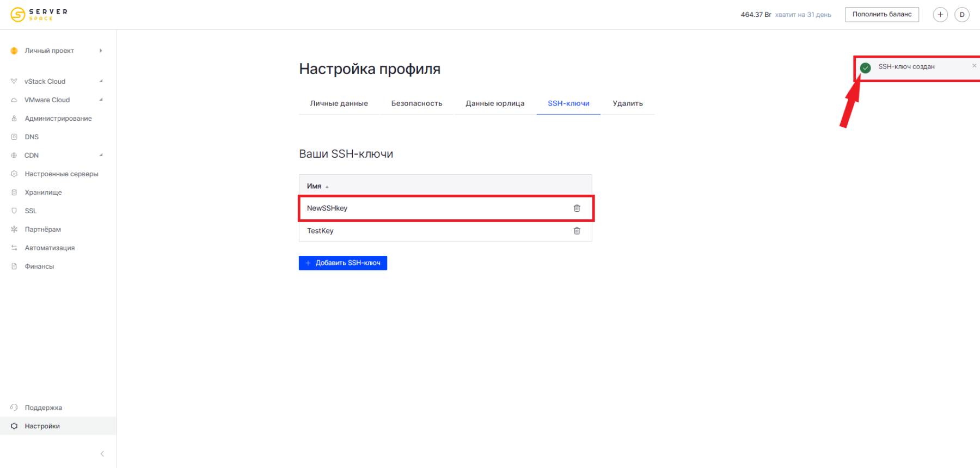This screenshot has height=468, width=980.
Task: Expand the vStack Cloud submenu arrow
Action: [x=101, y=81]
